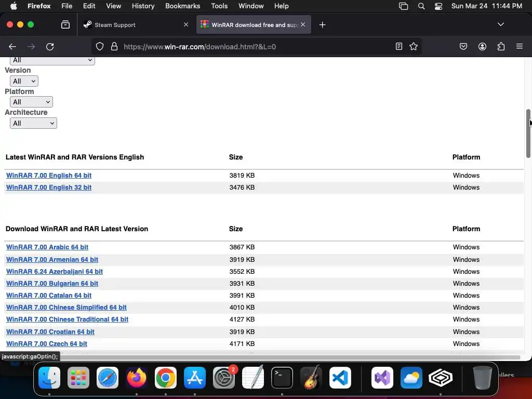
Task: Download WinRAR 7.00 English 64 bit
Action: tap(49, 176)
